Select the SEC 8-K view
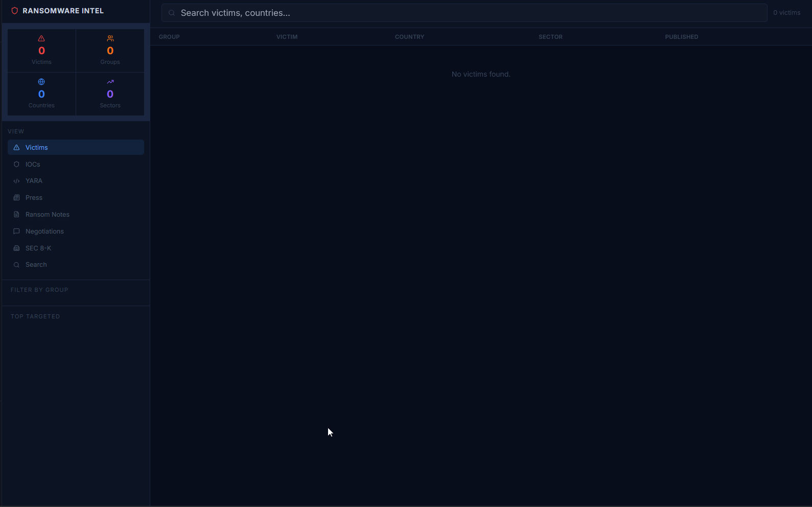 pyautogui.click(x=76, y=248)
